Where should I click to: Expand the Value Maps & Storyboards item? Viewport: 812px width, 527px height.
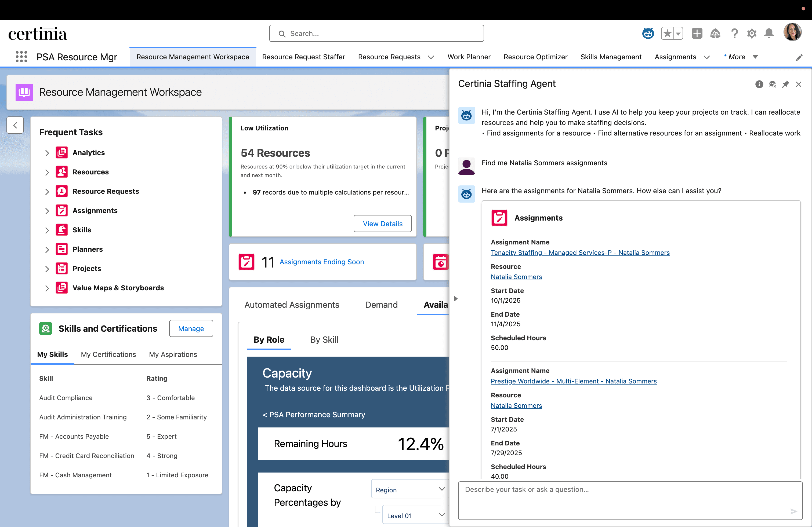47,288
